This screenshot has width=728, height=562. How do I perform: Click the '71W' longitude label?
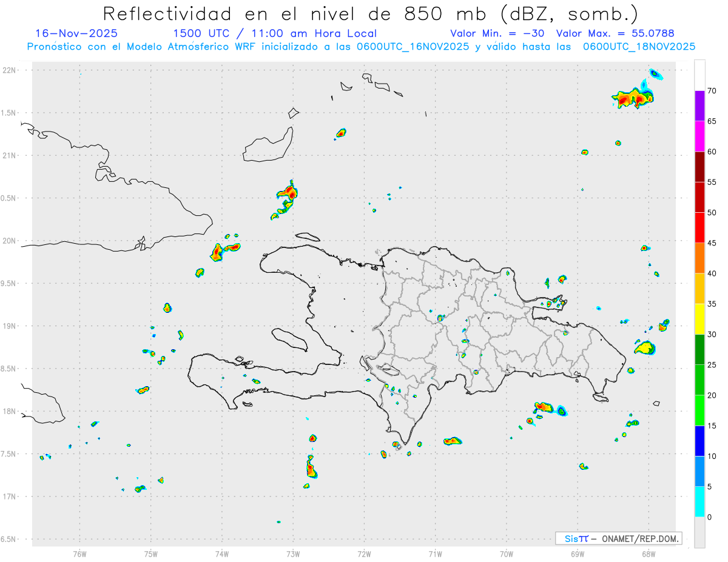click(x=435, y=554)
